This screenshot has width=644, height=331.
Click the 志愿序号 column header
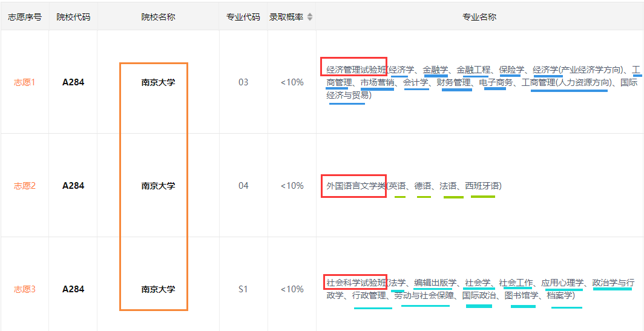[x=25, y=18]
